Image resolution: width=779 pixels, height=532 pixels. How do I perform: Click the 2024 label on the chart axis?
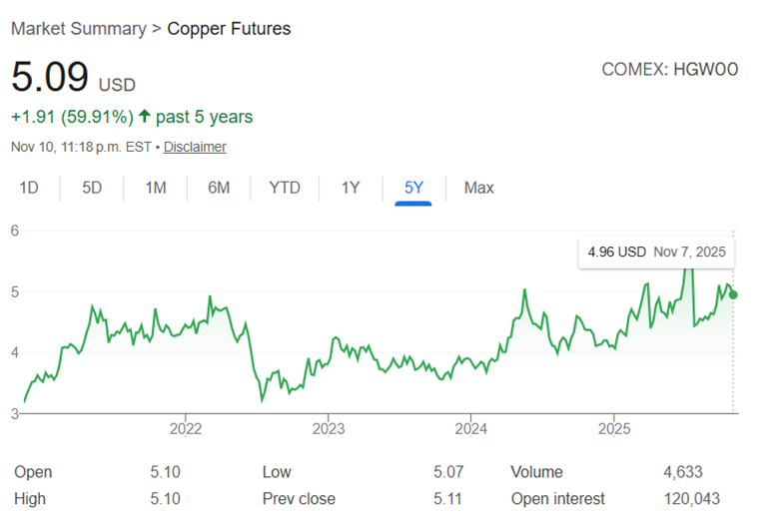click(470, 430)
